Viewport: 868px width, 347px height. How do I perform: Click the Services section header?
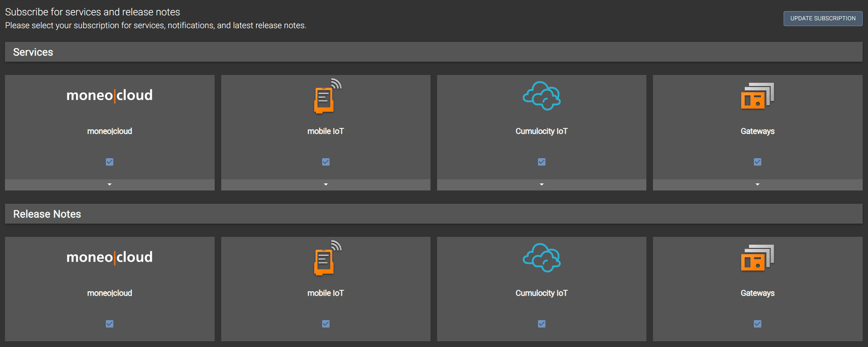(434, 52)
